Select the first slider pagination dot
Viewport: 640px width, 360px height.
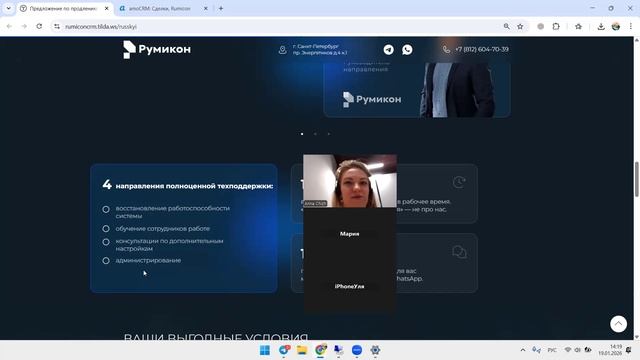(302, 134)
